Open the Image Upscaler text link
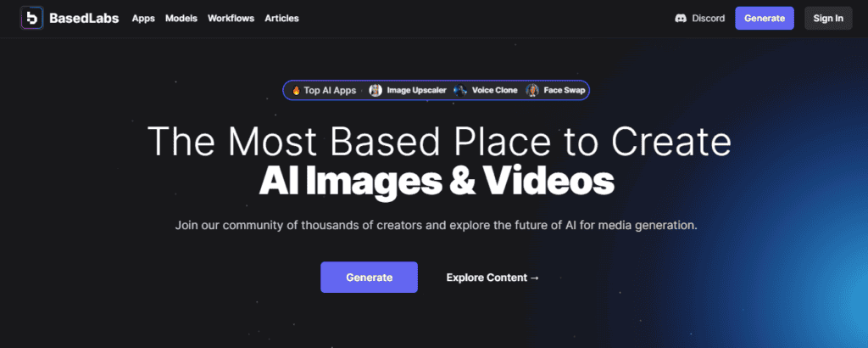The height and width of the screenshot is (348, 868). [415, 90]
